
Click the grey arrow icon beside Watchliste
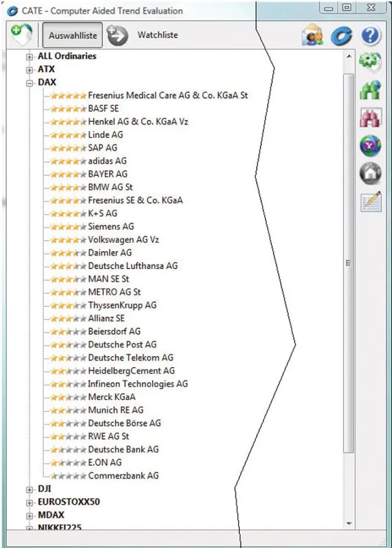(x=117, y=35)
